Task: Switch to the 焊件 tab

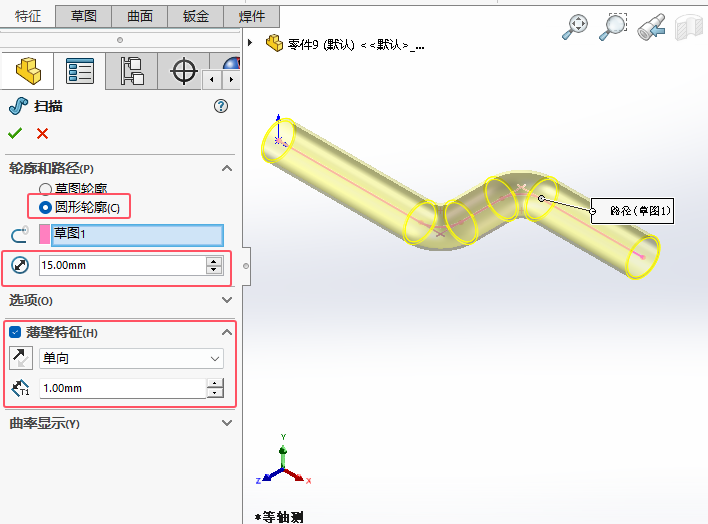Action: point(252,16)
